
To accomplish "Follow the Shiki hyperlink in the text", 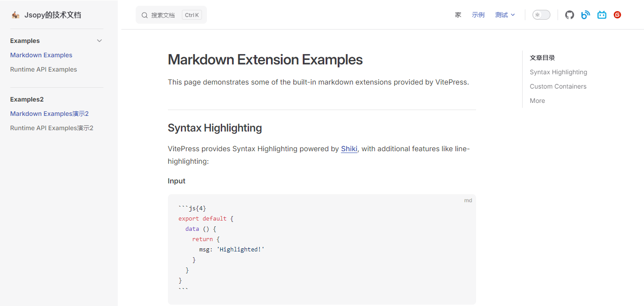I will pyautogui.click(x=349, y=149).
